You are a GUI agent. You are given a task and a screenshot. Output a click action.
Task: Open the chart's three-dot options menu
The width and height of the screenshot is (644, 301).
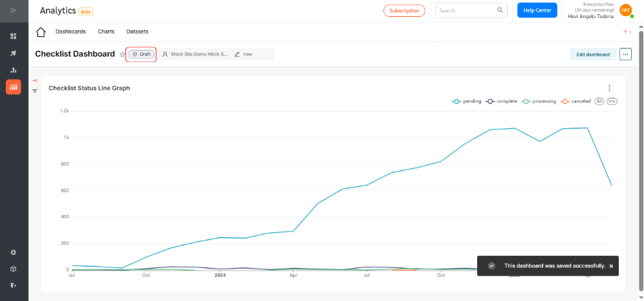point(609,88)
